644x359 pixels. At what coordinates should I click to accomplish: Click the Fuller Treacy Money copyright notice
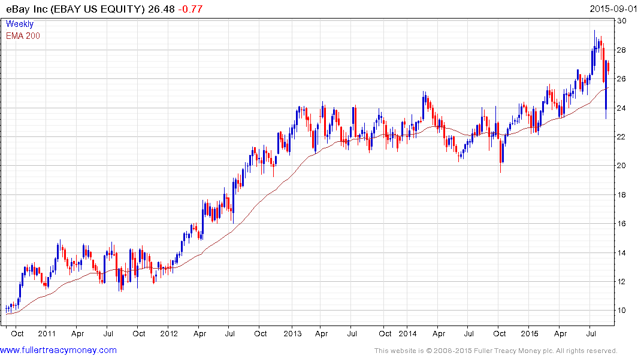click(x=496, y=351)
